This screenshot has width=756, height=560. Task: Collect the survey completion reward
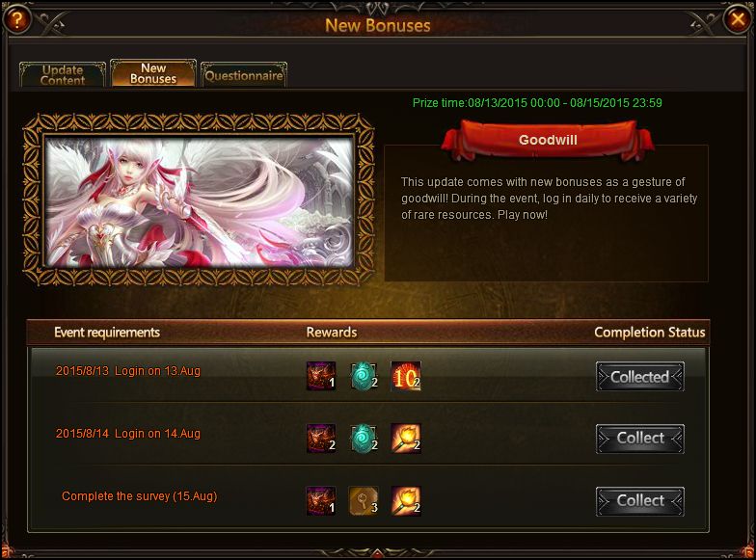pos(640,501)
